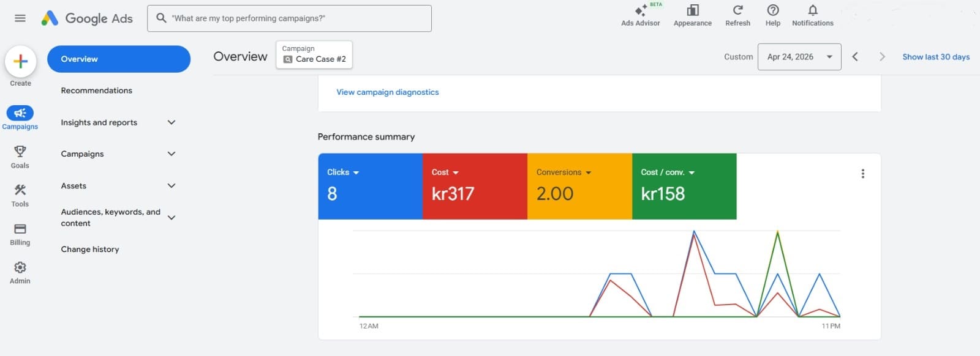The height and width of the screenshot is (356, 980).
Task: Open Change history
Action: tap(90, 249)
